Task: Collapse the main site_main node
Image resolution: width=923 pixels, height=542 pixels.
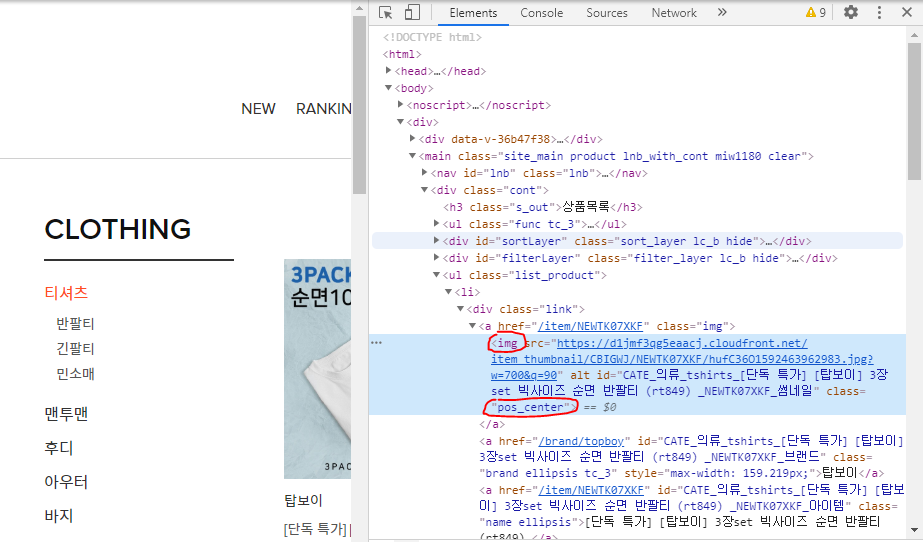Action: [413, 156]
